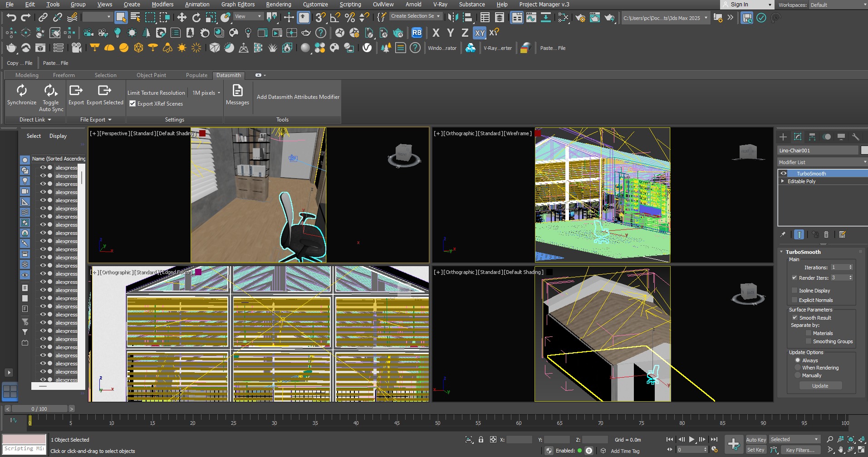Toggle the Export XRef Scenes checkbox
This screenshot has width=868, height=457.
132,103
